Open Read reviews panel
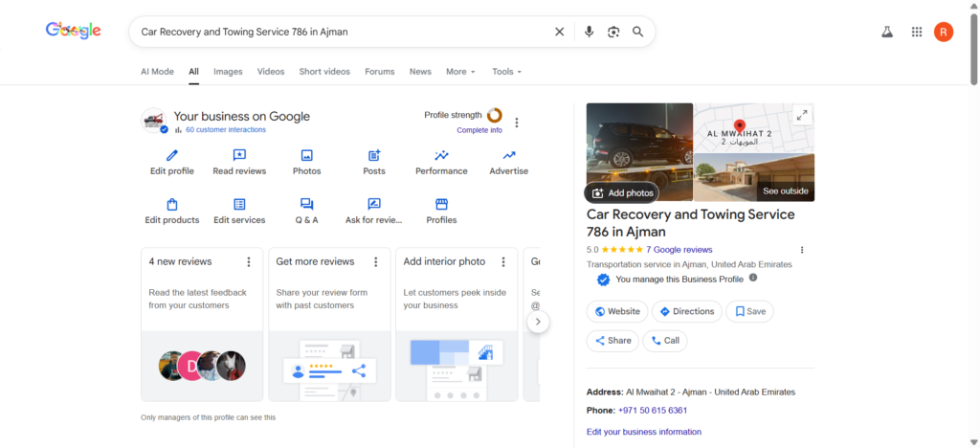The height and width of the screenshot is (448, 980). [x=239, y=156]
